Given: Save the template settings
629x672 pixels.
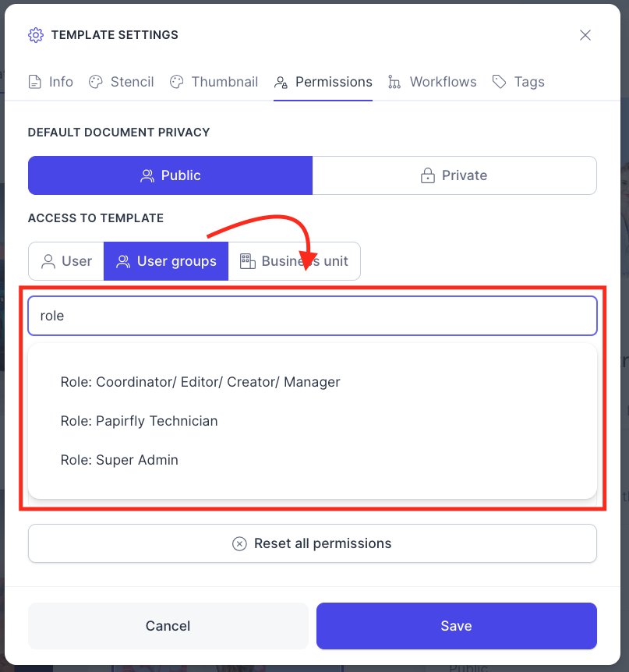Looking at the screenshot, I should pyautogui.click(x=456, y=626).
